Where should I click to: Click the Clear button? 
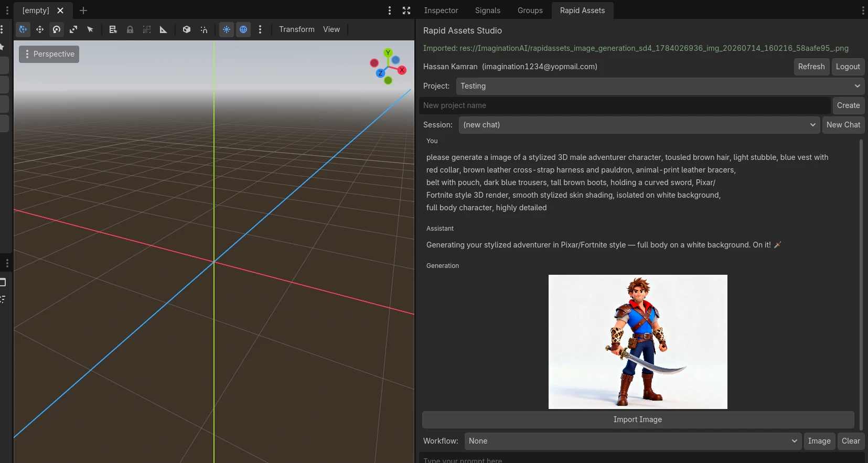[851, 441]
